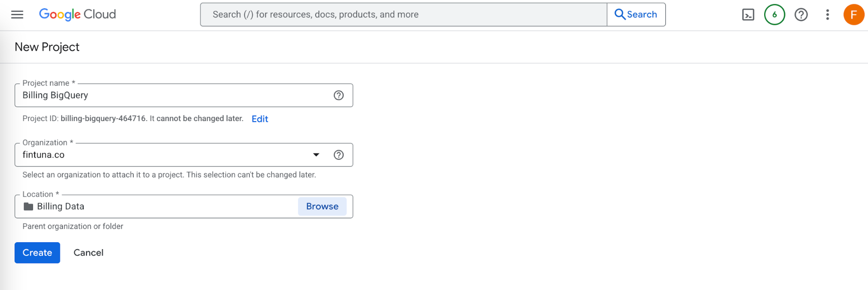Open the notifications badge showing 6
Viewport: 868px width, 290px height.
tap(775, 15)
